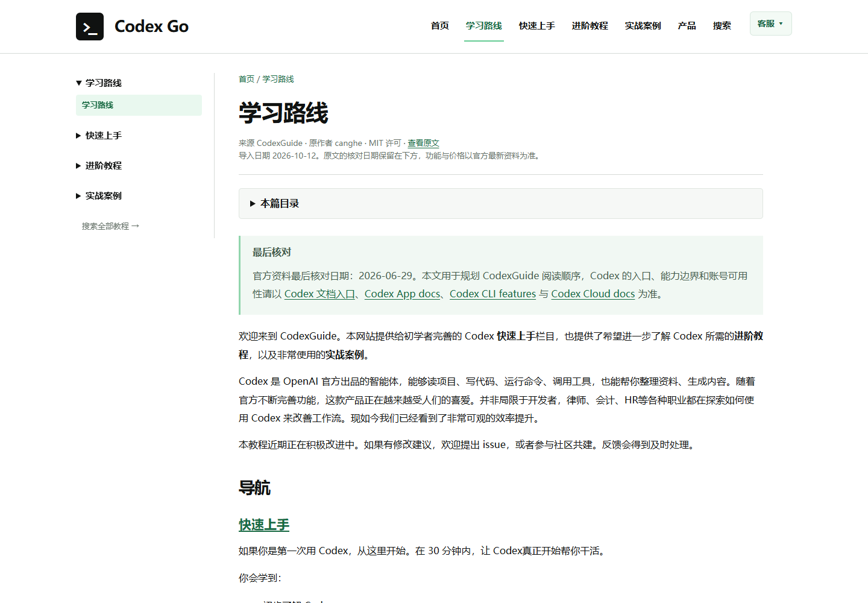
Task: Select the 学习路线 top navigation tab
Action: pos(483,26)
